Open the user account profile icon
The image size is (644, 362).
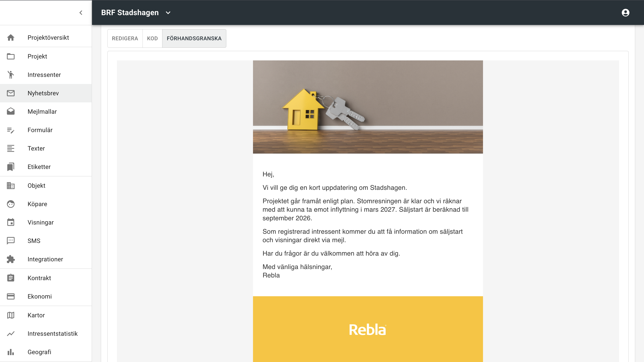pyautogui.click(x=625, y=12)
